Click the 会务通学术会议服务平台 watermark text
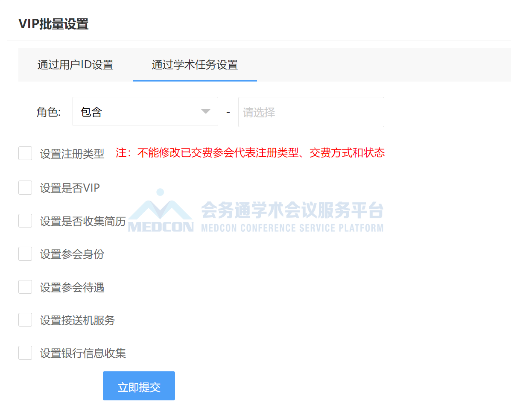 click(292, 210)
